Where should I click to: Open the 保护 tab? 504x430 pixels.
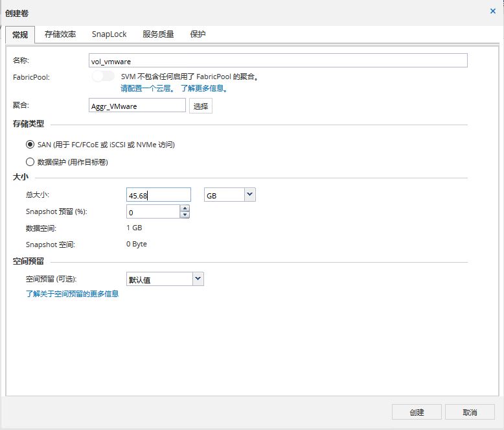pos(198,34)
